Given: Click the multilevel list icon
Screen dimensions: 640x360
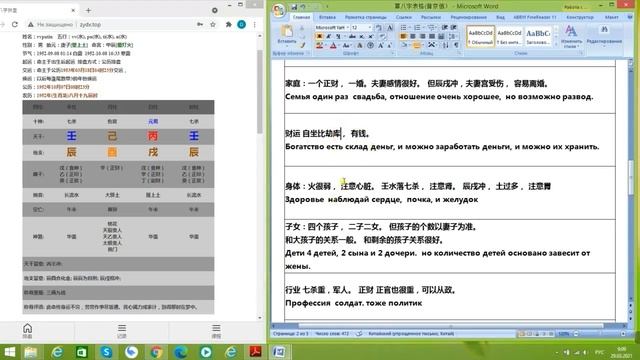Looking at the screenshot, I should (431, 27).
